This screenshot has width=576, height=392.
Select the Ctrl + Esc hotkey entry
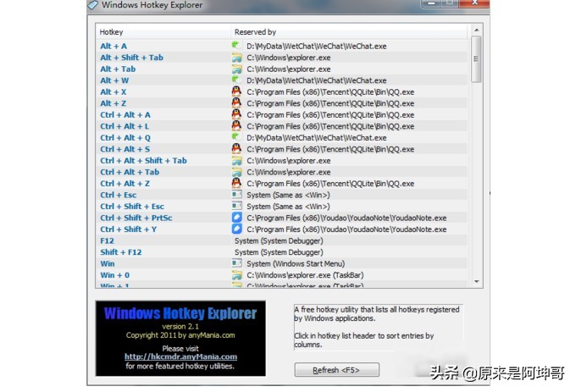(119, 195)
